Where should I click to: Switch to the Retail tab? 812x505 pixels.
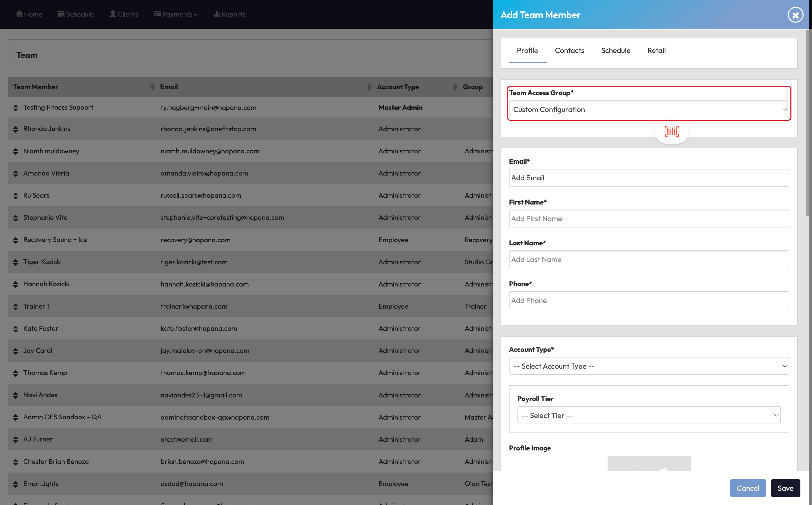click(x=656, y=50)
